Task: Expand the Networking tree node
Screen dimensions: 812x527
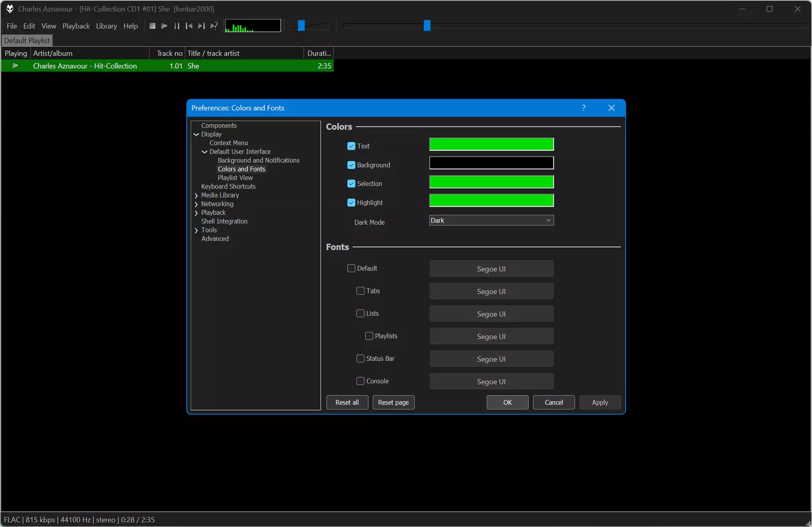Action: pos(196,204)
